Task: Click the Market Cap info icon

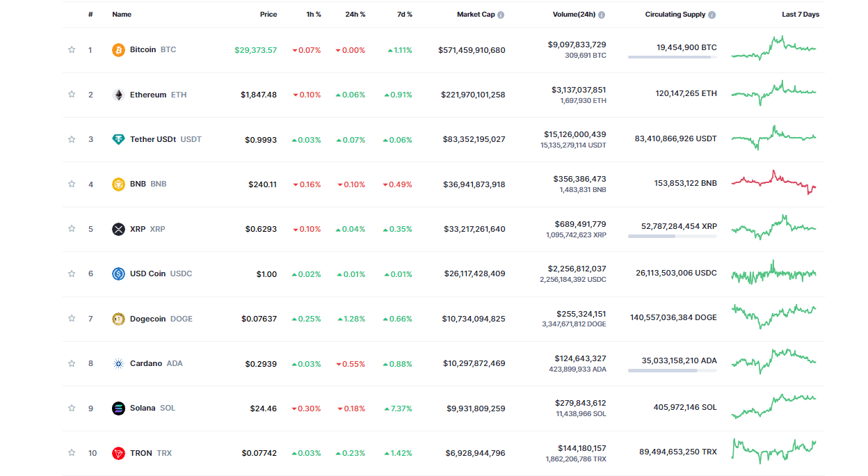Action: point(501,15)
